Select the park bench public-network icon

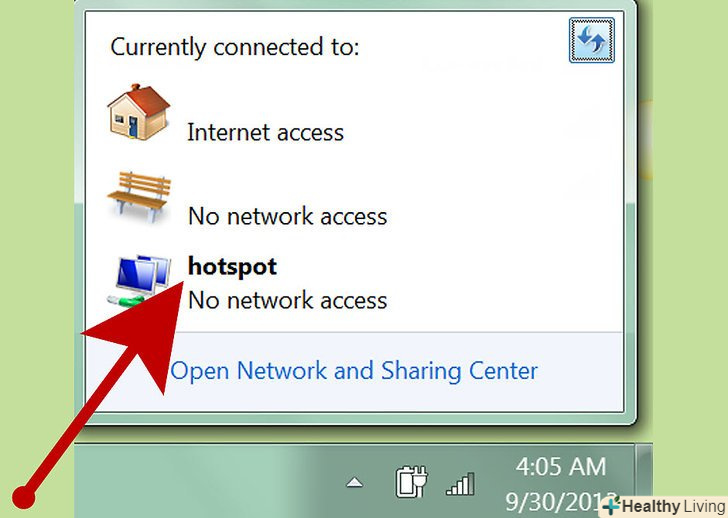pos(139,197)
